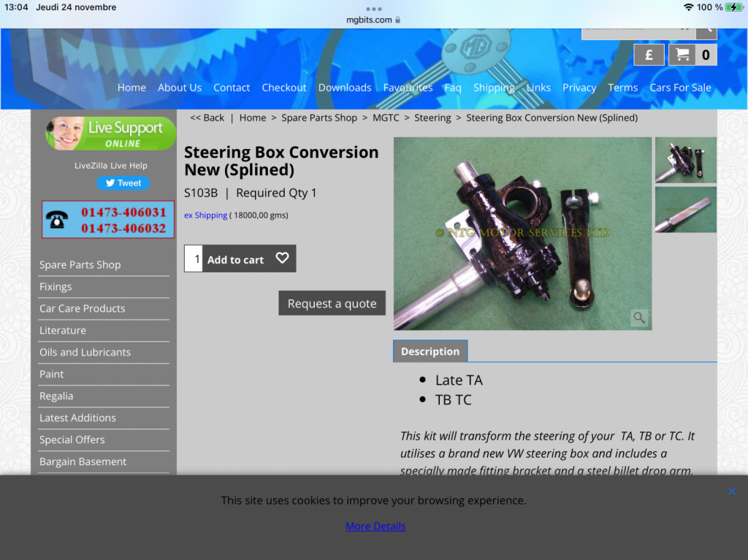748x560 pixels.
Task: Tap the Wi-Fi icon in status bar
Action: (688, 7)
